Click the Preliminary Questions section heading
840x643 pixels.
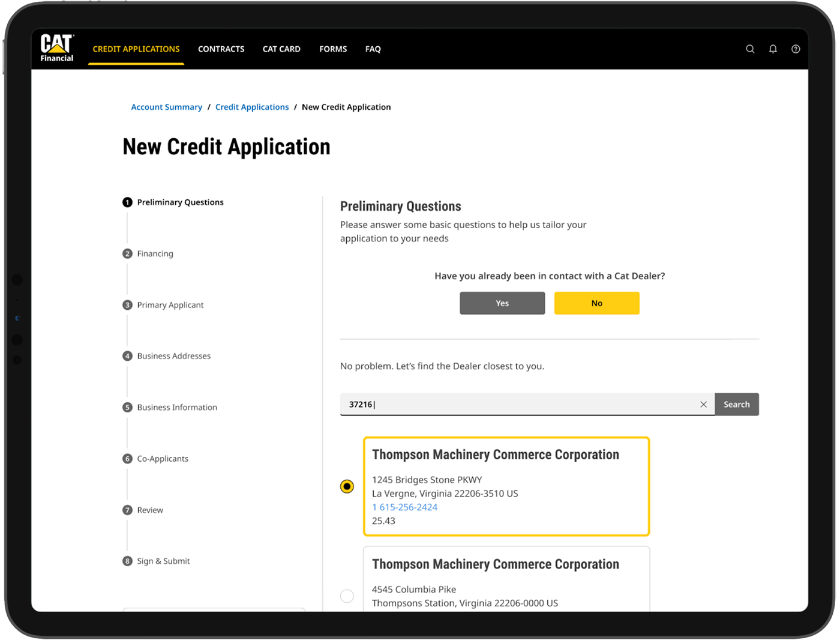[x=401, y=207]
